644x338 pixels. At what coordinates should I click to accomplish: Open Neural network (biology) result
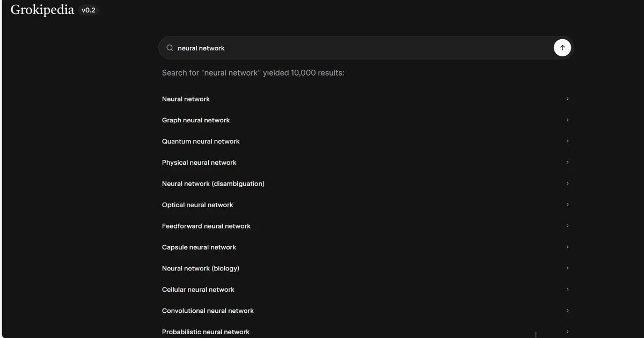tap(201, 268)
